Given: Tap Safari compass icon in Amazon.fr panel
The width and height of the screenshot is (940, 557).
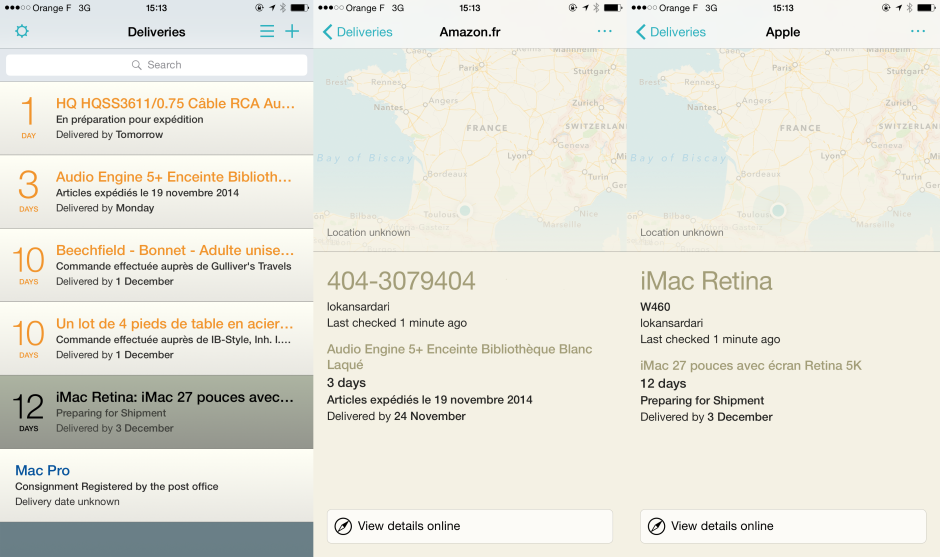Looking at the screenshot, I should tap(343, 526).
